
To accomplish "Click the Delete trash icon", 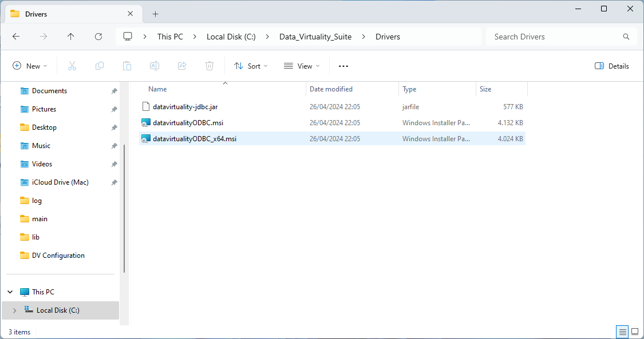I will [210, 66].
